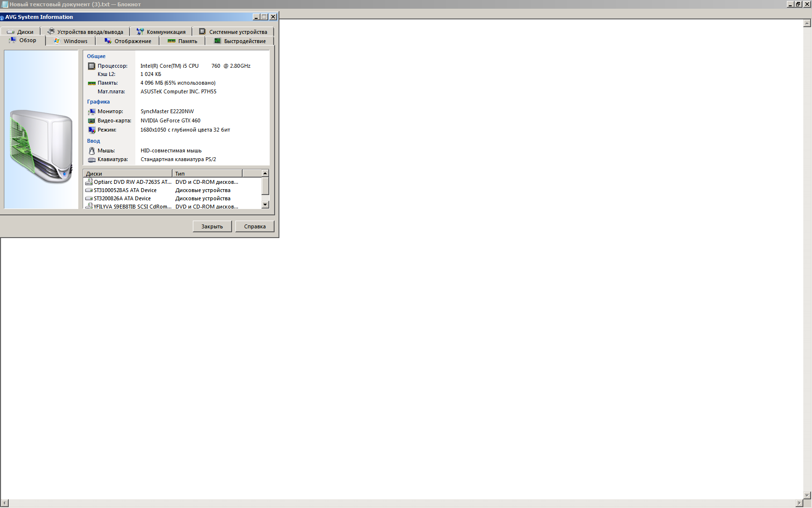Click the network icon on Коммуникация tab
The image size is (812, 508).
point(140,31)
